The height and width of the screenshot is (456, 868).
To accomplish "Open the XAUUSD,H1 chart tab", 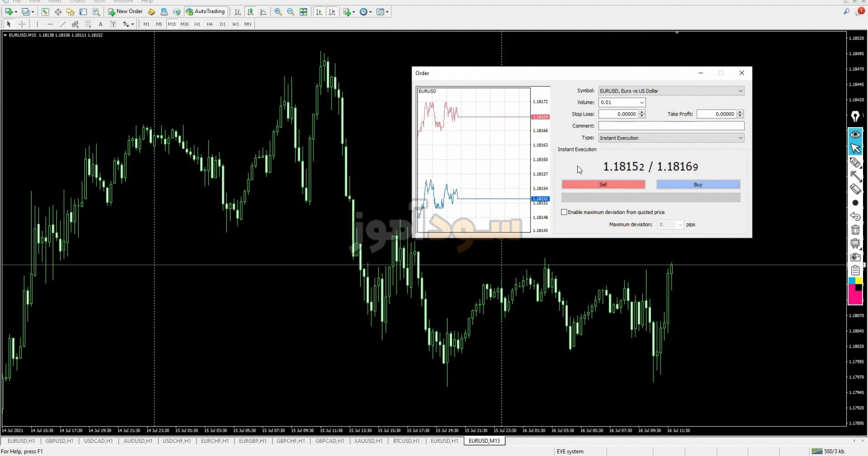I will [368, 441].
